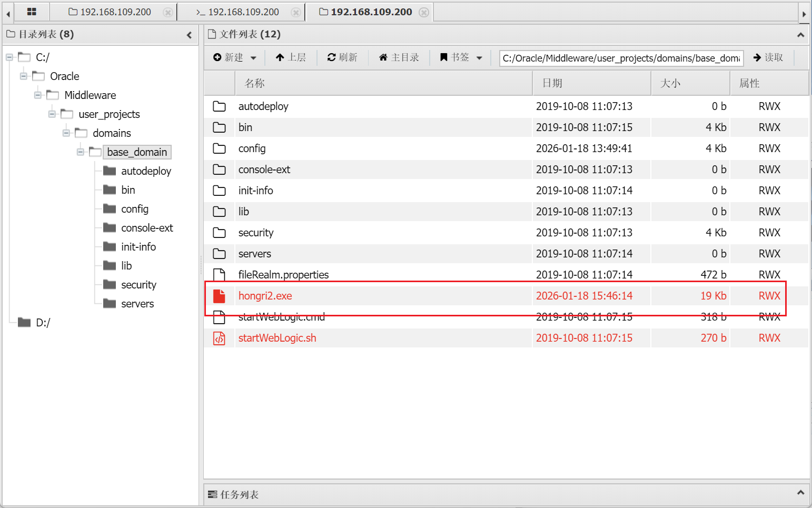Click the hongri2.exe size 19 Kb
This screenshot has width=812, height=508.
713,296
